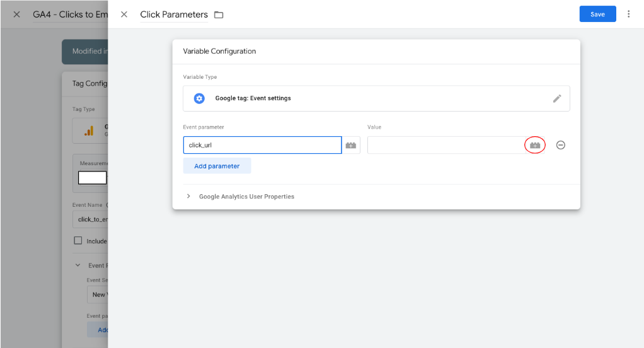Click the pencil edit icon for variable type
The width and height of the screenshot is (644, 348).
coord(557,98)
